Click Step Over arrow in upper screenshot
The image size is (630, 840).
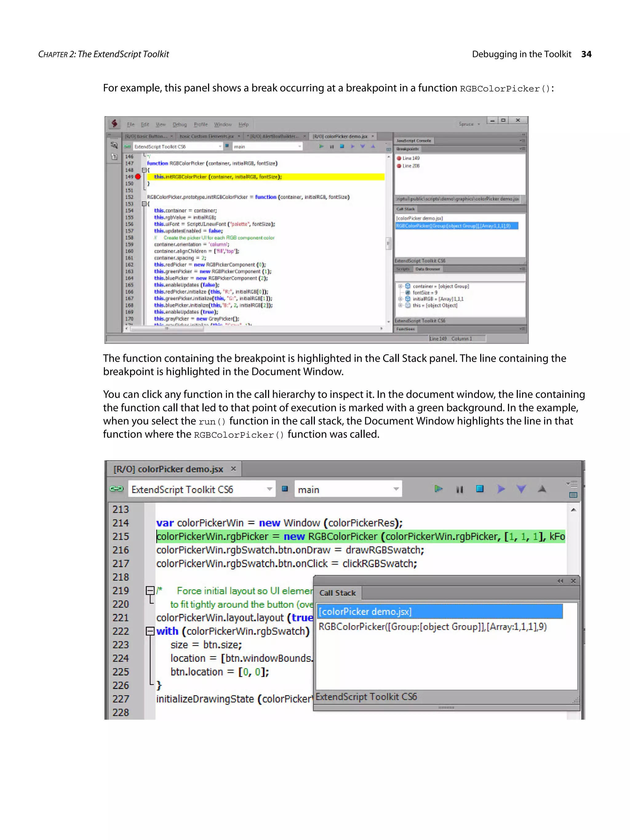coord(353,146)
